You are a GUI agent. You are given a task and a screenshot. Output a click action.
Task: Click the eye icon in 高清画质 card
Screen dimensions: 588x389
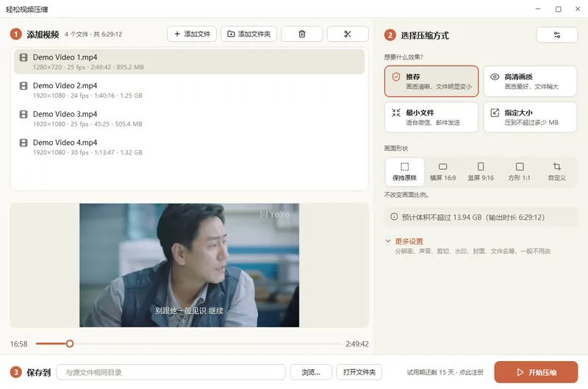[495, 77]
